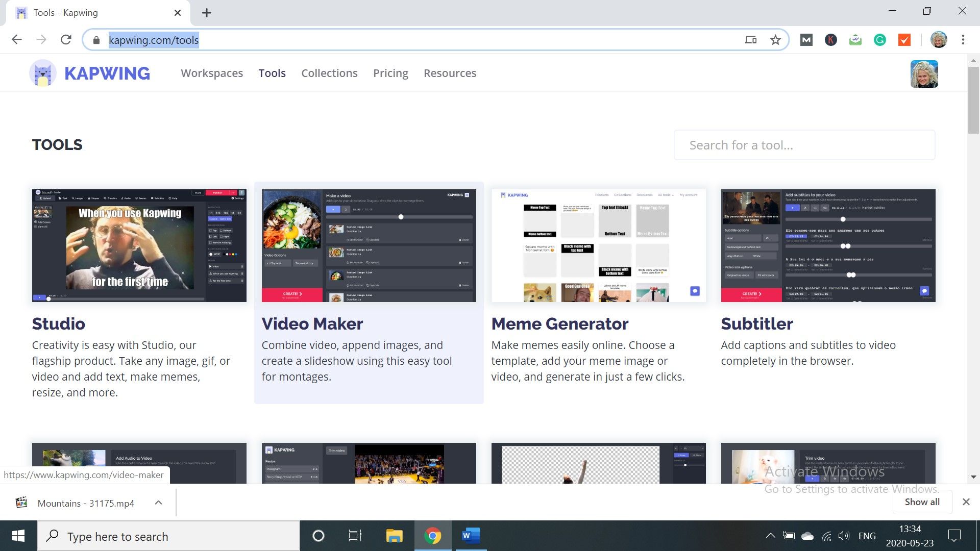Viewport: 980px width, 551px height.
Task: Click the Grammarly extension icon
Action: tap(879, 40)
